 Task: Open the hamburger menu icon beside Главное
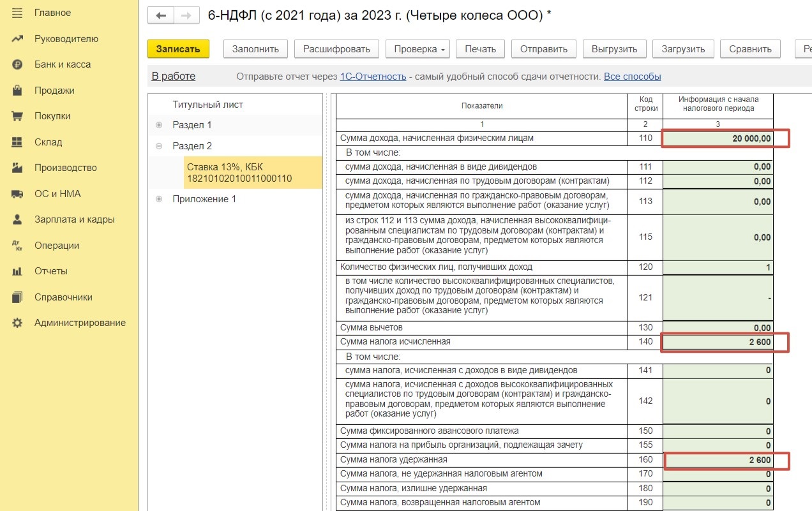tap(18, 13)
